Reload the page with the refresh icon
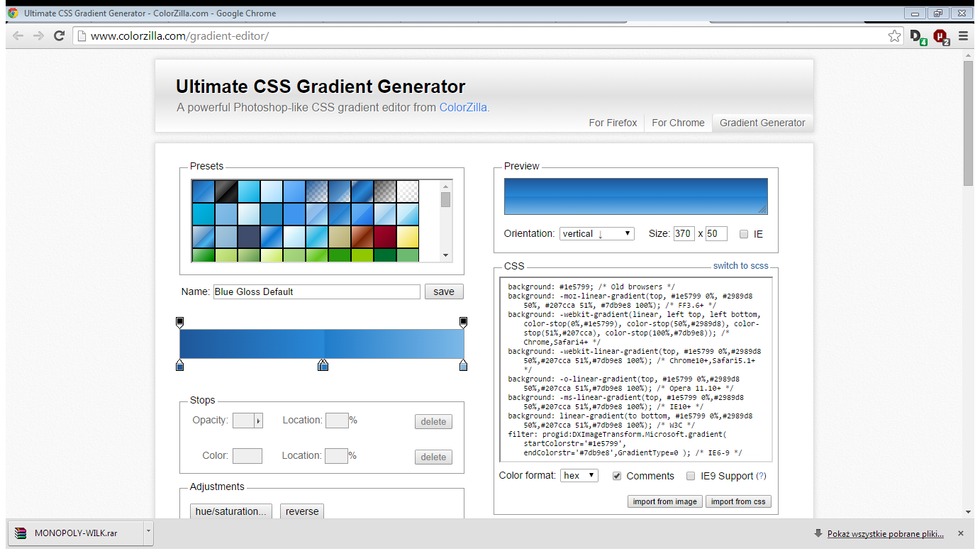Screen dimensions: 980x556 (x=60, y=35)
